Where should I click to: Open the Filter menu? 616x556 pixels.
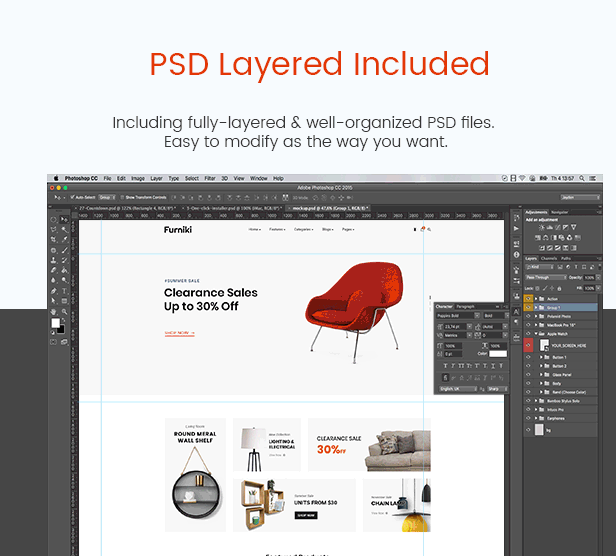(210, 178)
